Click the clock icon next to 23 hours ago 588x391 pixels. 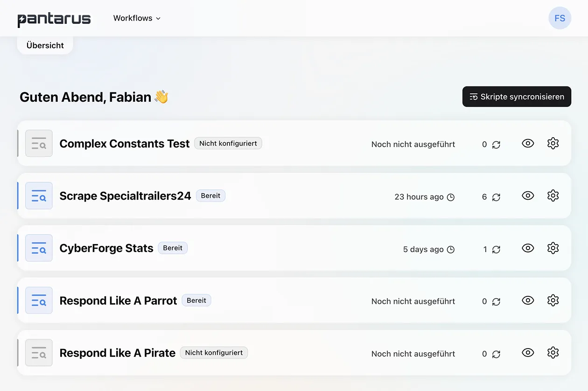click(x=451, y=197)
